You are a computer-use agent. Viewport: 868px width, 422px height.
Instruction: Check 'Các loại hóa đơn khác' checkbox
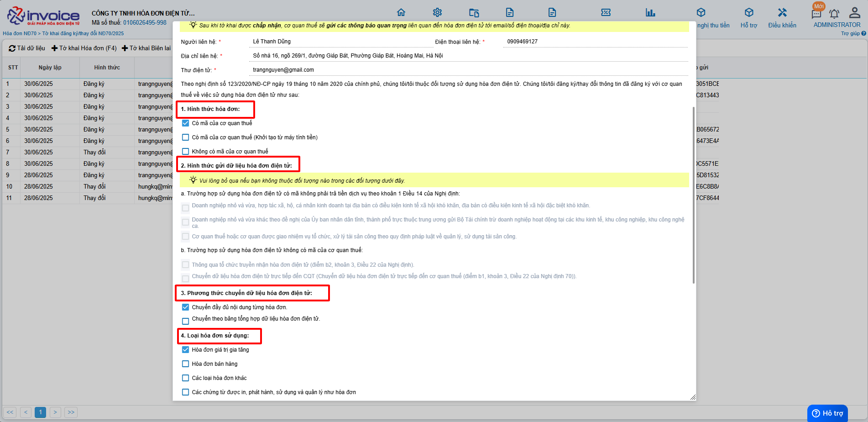coord(185,378)
